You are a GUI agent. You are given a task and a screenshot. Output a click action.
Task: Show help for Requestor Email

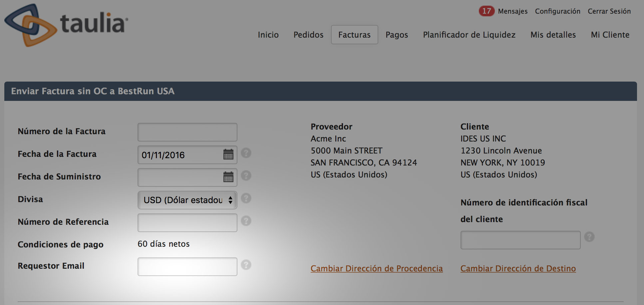click(246, 265)
